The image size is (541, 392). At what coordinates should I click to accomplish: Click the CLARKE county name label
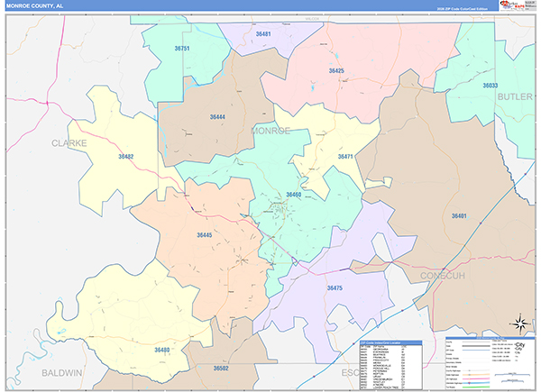[69, 143]
